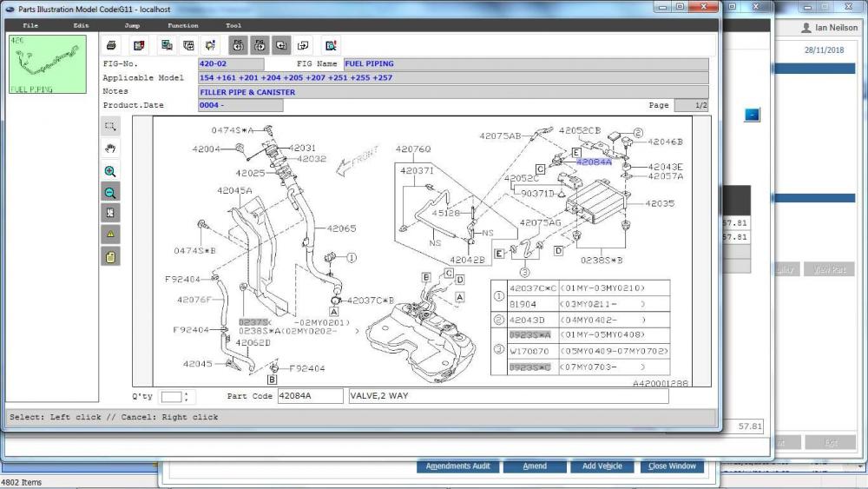Click highlighted part label 42084A in diagram
Screen dimensions: 868x489
click(594, 162)
